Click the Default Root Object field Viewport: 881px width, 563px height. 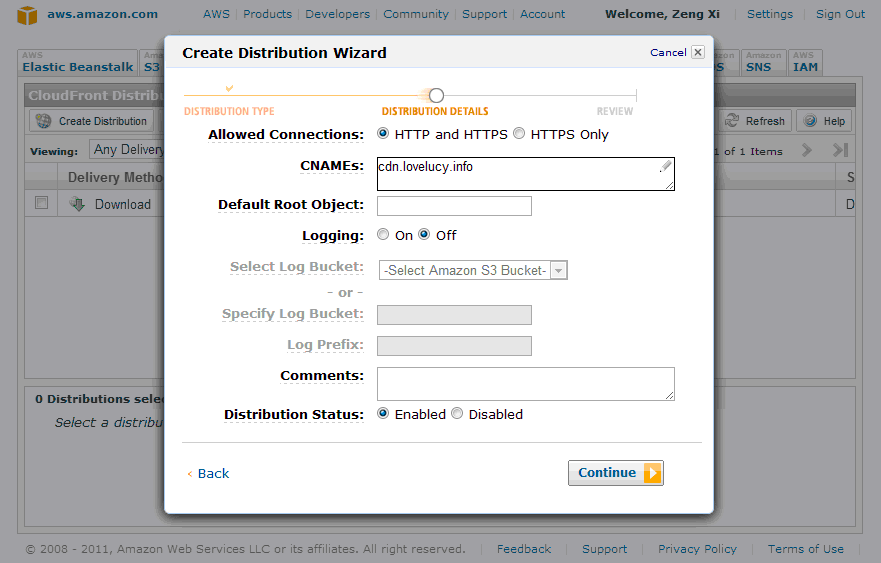(x=454, y=206)
